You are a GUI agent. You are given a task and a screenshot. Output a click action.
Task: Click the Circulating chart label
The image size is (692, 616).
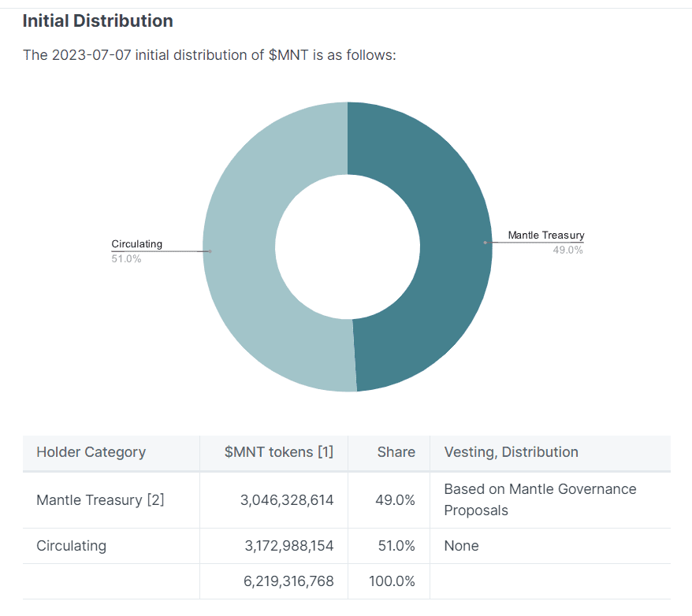pyautogui.click(x=137, y=244)
